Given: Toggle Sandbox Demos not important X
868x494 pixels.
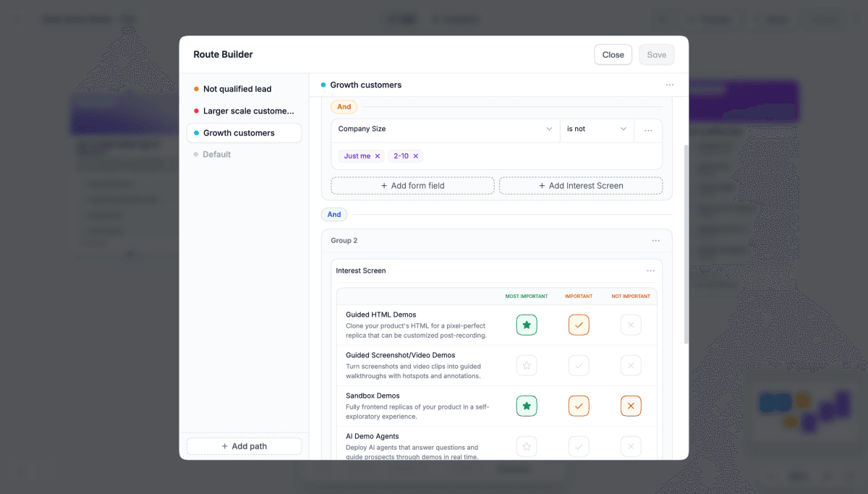Looking at the screenshot, I should tap(631, 406).
